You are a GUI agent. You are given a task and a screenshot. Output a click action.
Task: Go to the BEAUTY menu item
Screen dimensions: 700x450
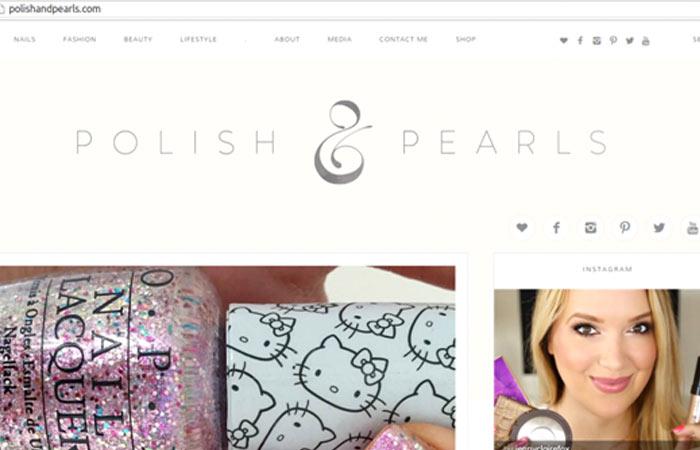pos(138,39)
